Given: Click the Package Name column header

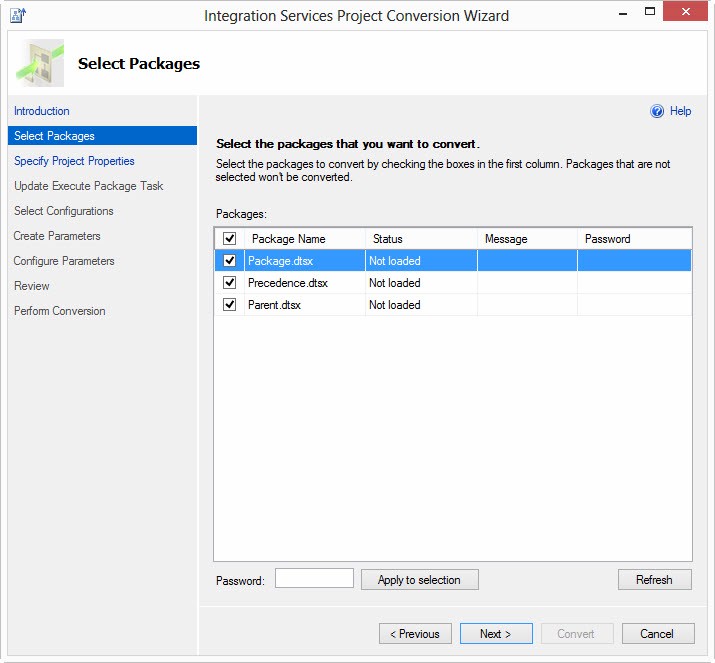Looking at the screenshot, I should [305, 238].
